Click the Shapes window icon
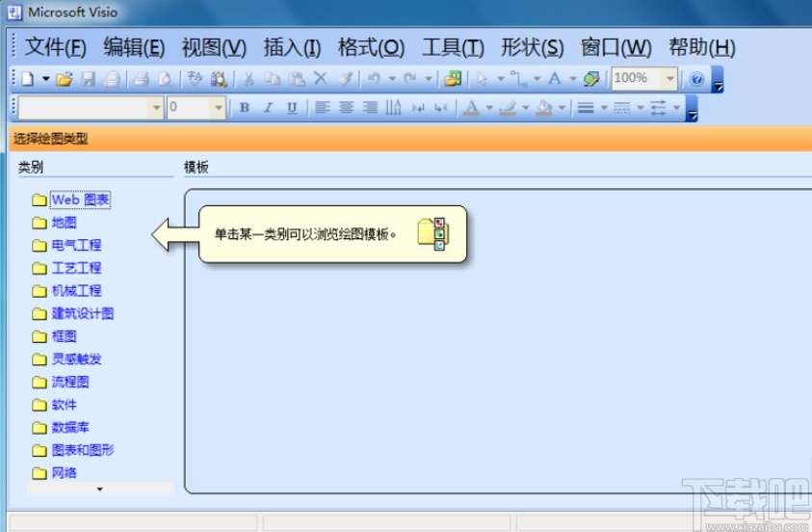The image size is (812, 532). [x=453, y=79]
